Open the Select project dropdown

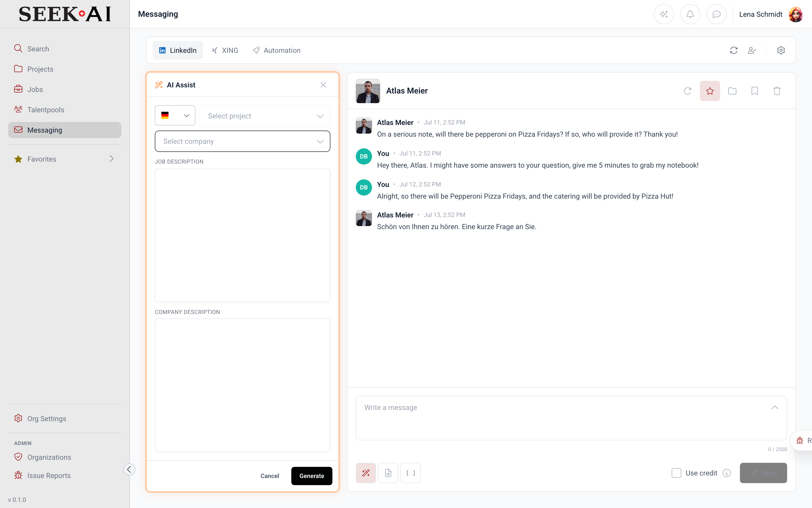tap(265, 116)
